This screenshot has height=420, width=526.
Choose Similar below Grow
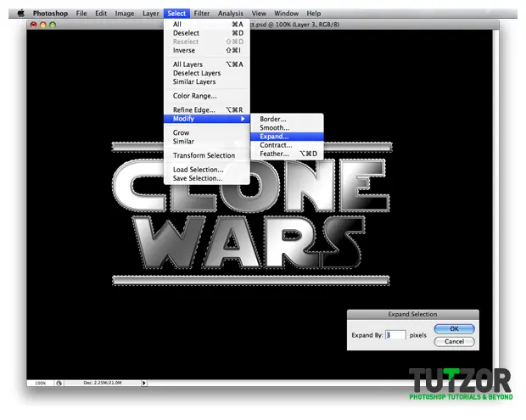(x=207, y=142)
